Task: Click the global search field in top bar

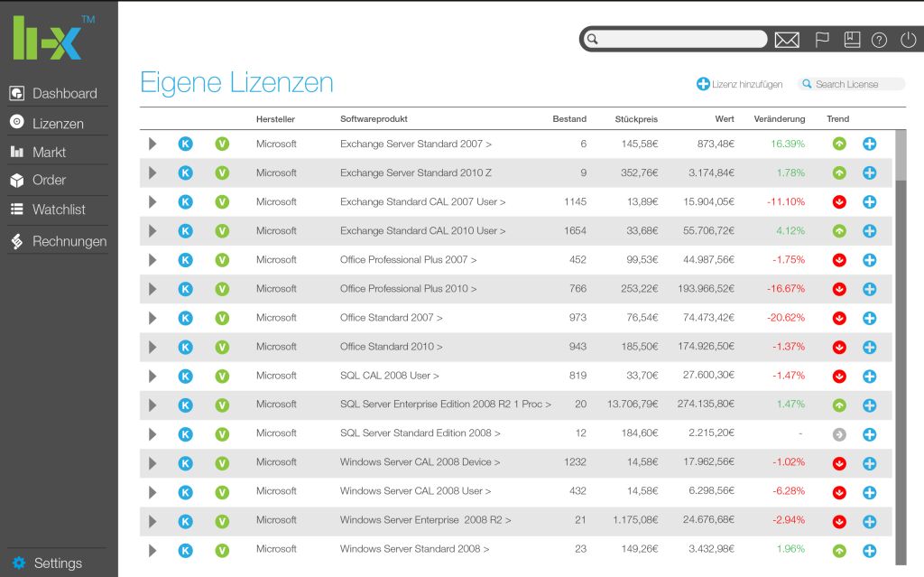Action: tap(675, 39)
